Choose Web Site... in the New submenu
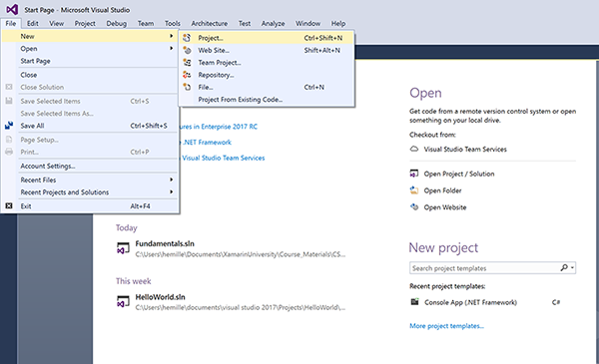 point(267,50)
